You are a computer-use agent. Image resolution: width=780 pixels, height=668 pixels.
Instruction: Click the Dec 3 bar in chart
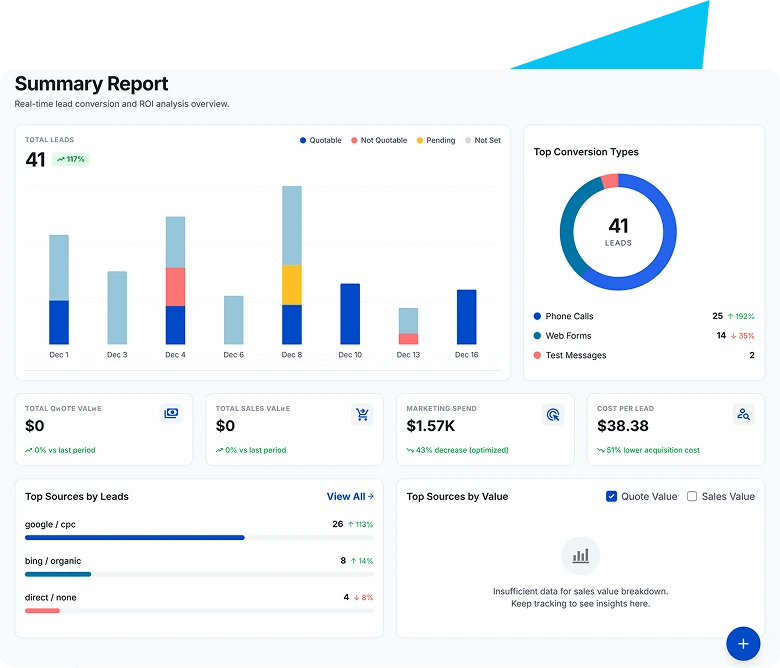tap(117, 307)
